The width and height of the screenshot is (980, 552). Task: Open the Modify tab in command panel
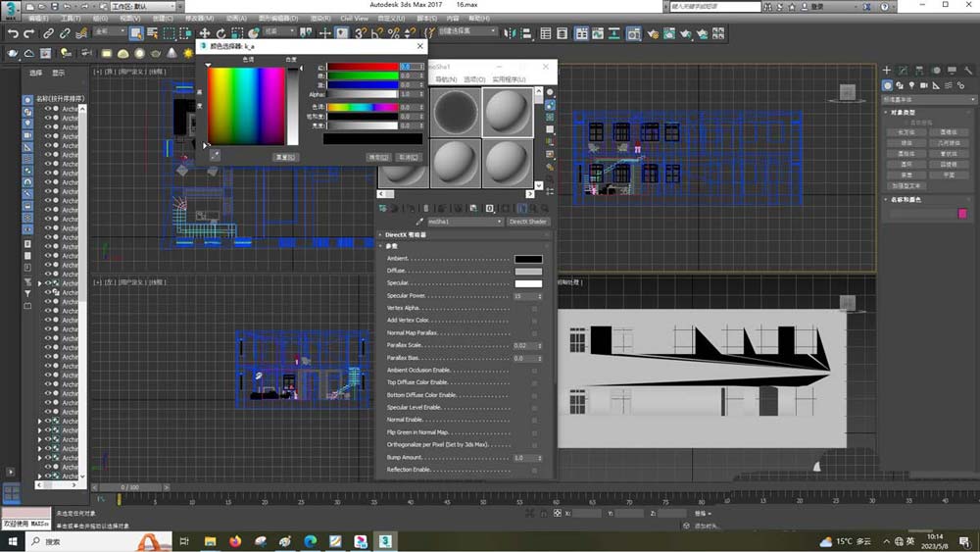[x=903, y=71]
